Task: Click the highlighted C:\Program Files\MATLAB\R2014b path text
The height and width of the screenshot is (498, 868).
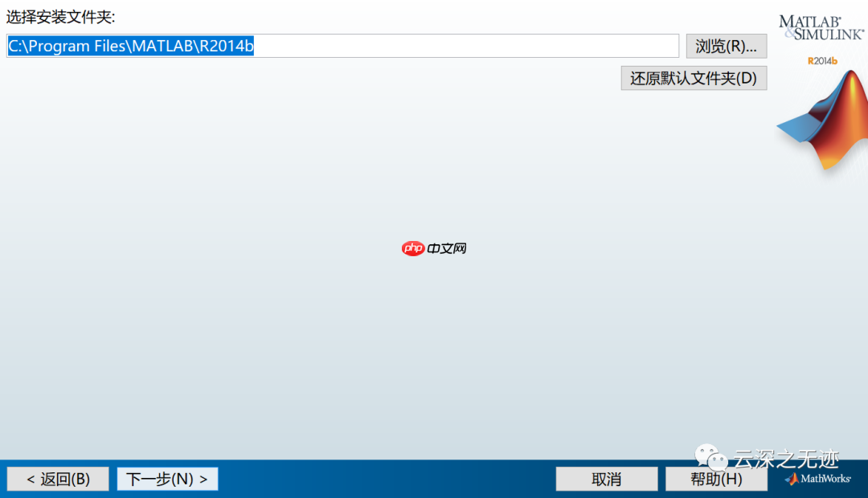Action: pyautogui.click(x=131, y=47)
